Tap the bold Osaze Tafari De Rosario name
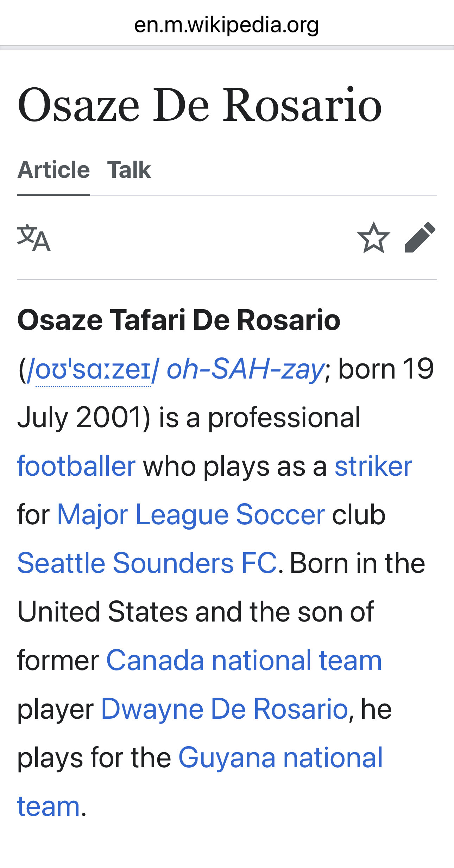The width and height of the screenshot is (454, 868). coord(179,320)
